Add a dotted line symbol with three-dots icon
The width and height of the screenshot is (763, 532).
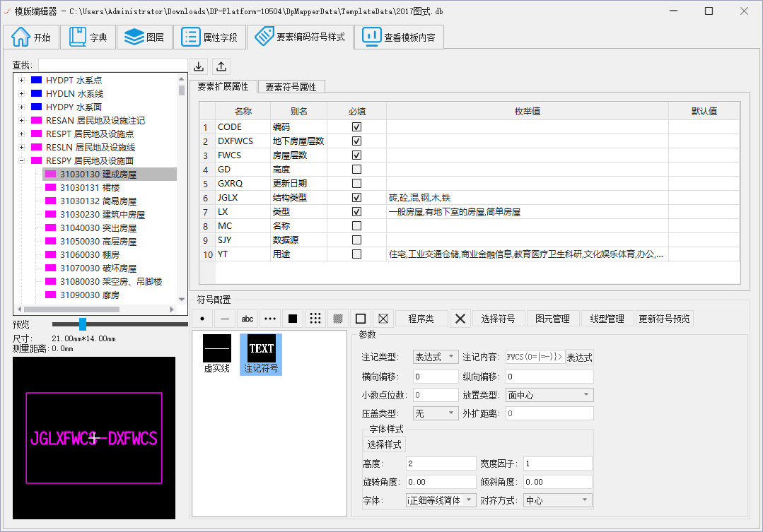pos(270,319)
